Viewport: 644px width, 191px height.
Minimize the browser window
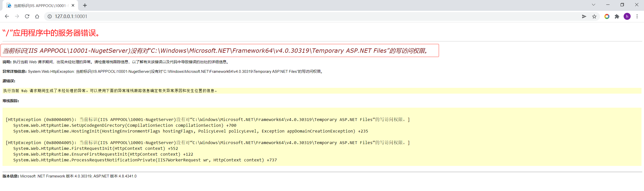point(608,5)
